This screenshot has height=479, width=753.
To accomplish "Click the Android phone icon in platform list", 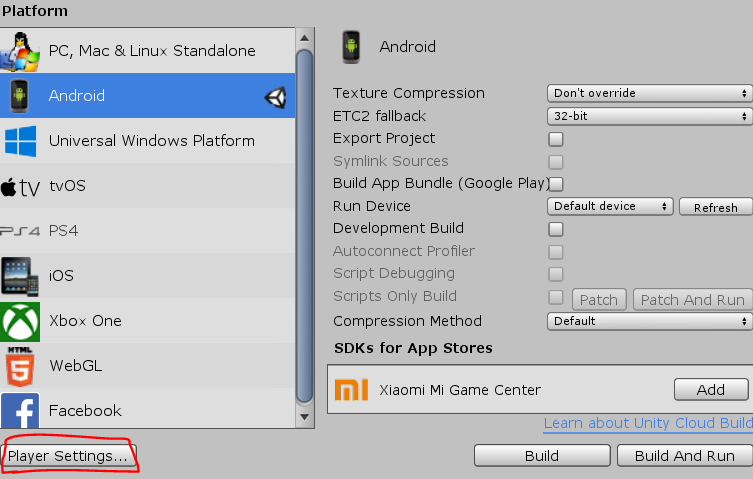I will coord(19,96).
